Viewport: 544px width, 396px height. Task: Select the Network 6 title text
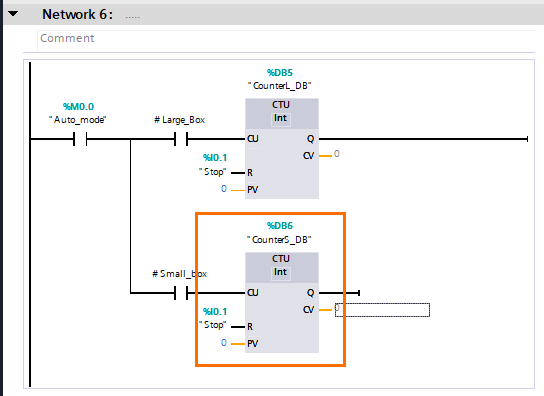tap(77, 14)
